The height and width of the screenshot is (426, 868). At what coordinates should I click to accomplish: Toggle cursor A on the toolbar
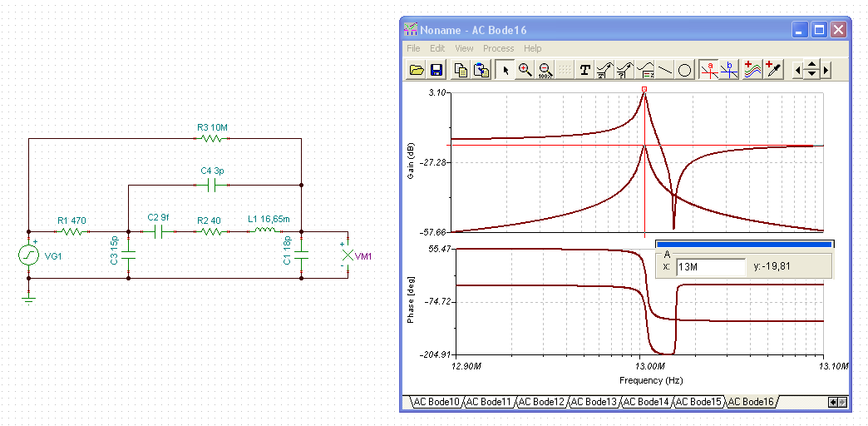point(710,70)
